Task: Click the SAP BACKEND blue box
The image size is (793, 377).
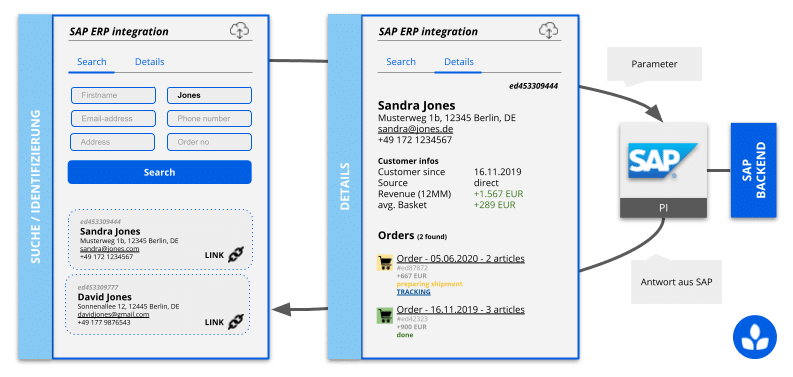Action: pyautogui.click(x=754, y=170)
